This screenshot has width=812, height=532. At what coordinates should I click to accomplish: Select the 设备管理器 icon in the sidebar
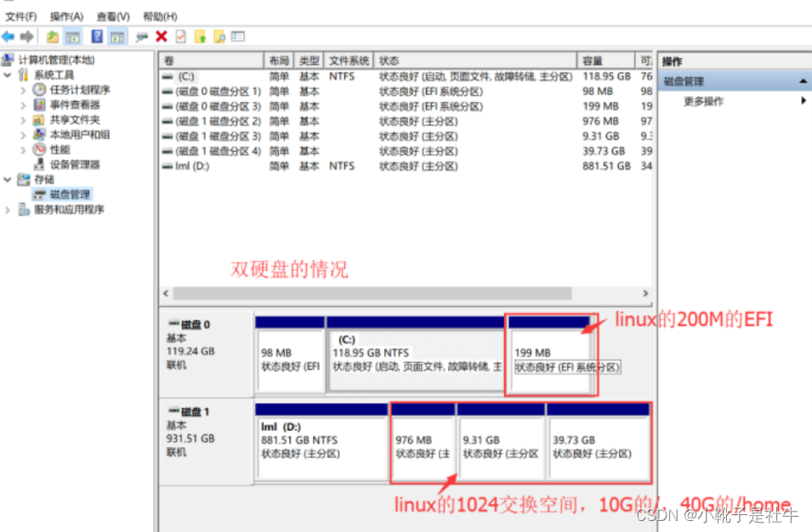[39, 164]
